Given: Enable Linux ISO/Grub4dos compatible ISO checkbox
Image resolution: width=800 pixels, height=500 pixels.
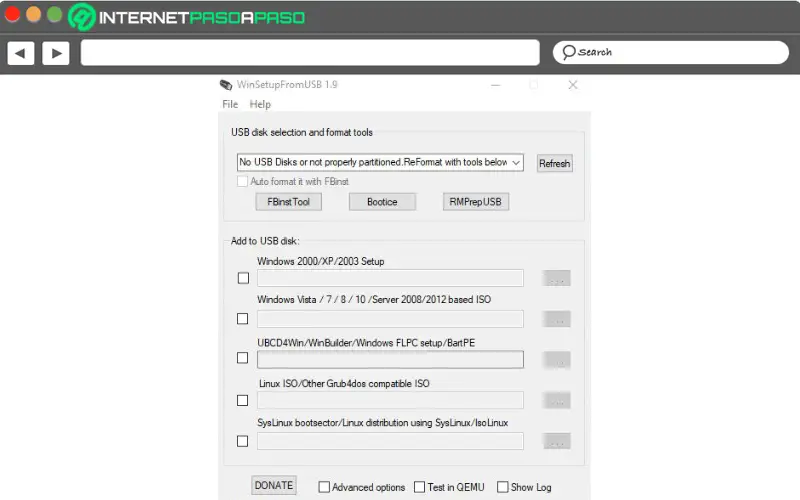Looking at the screenshot, I should tap(243, 401).
